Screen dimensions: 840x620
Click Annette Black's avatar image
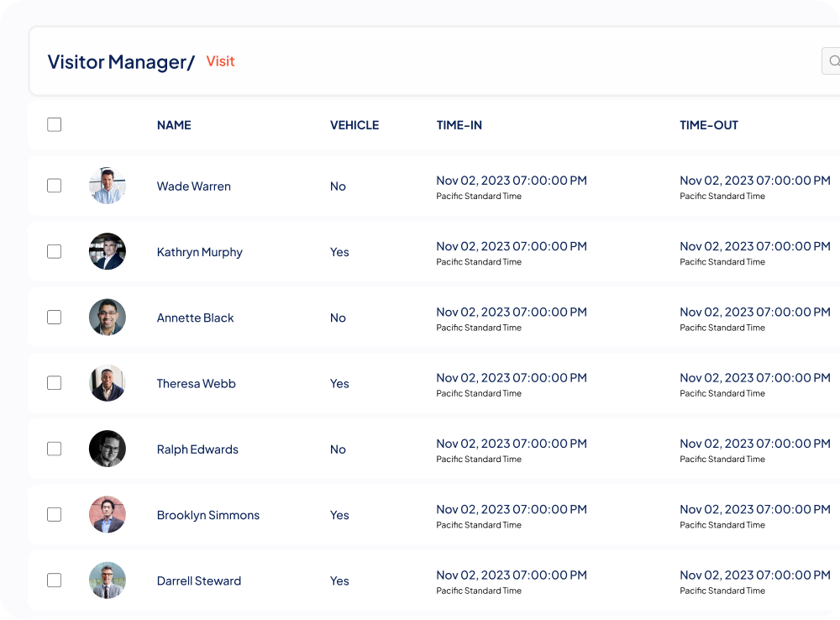pos(108,318)
